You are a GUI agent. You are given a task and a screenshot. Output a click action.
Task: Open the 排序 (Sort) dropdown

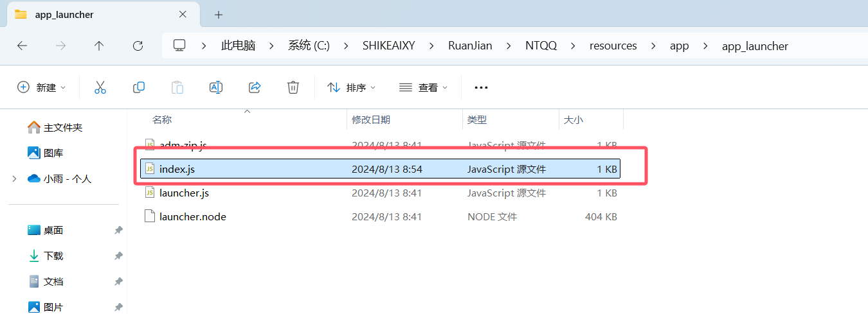(351, 87)
